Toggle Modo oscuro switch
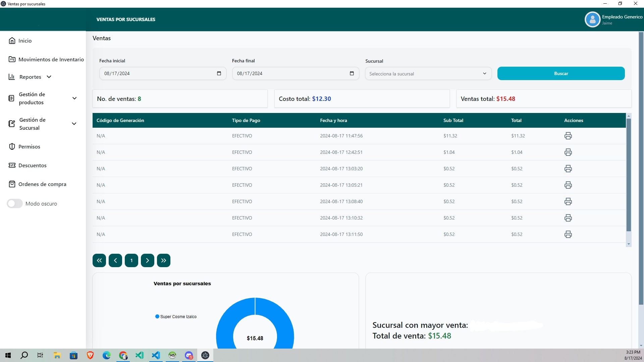 pyautogui.click(x=15, y=203)
